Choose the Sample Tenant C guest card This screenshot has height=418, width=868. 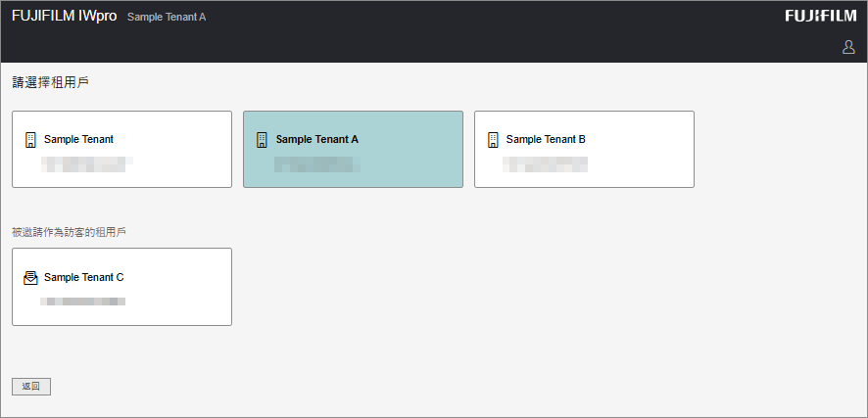click(121, 286)
